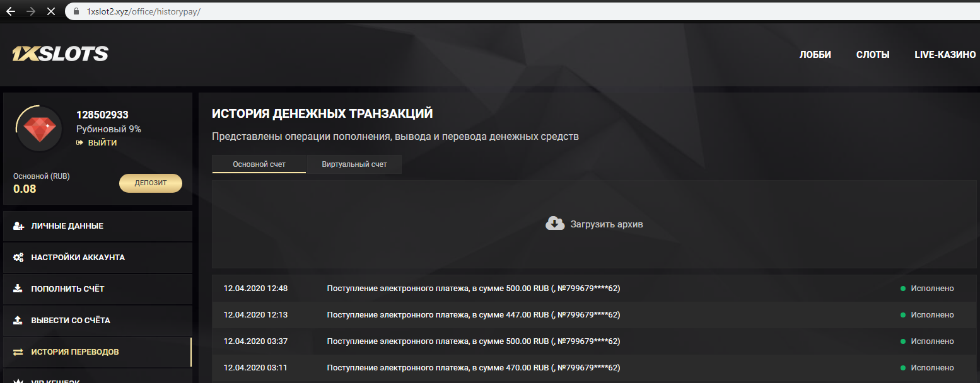Click the download icon next to ПОПОЛНИТЬ СЧЁТ

click(x=18, y=289)
